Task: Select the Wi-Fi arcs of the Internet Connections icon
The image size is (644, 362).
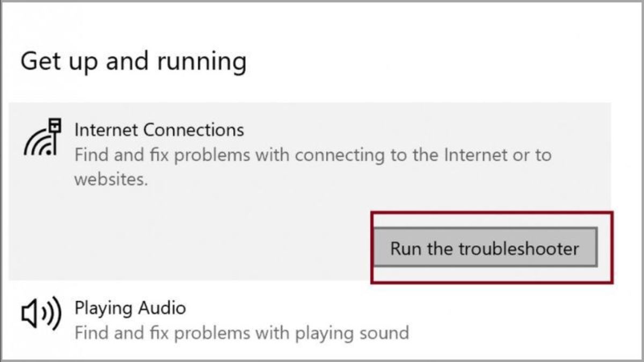Action: coord(36,143)
